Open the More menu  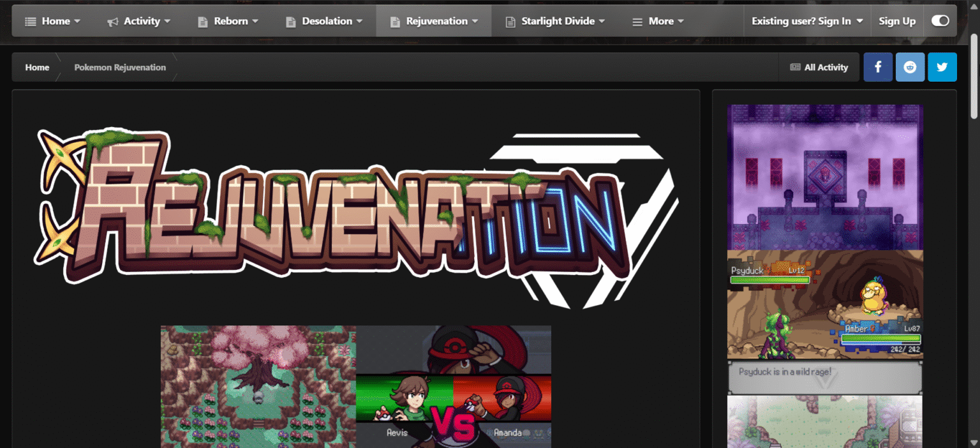coord(658,21)
